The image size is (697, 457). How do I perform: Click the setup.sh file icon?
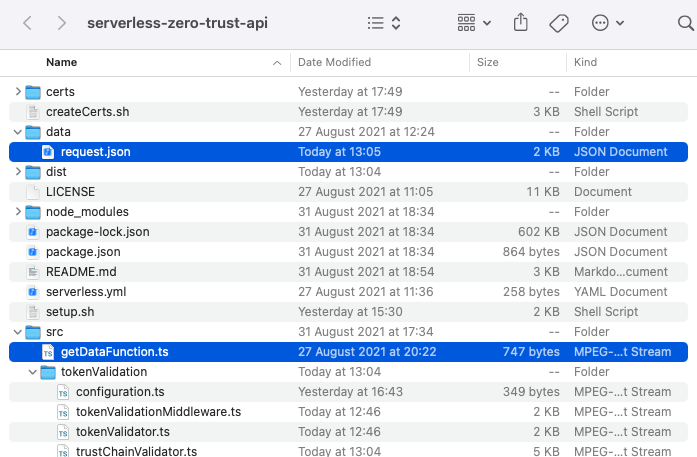(33, 312)
